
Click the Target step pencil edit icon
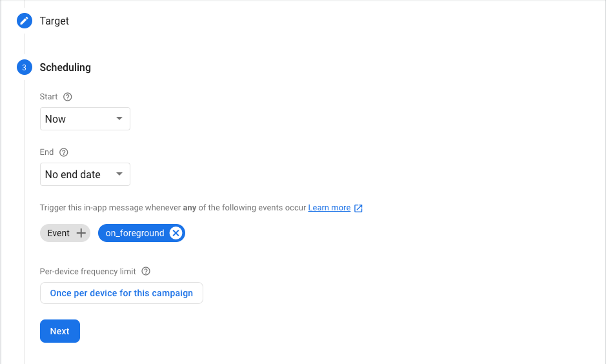(25, 21)
